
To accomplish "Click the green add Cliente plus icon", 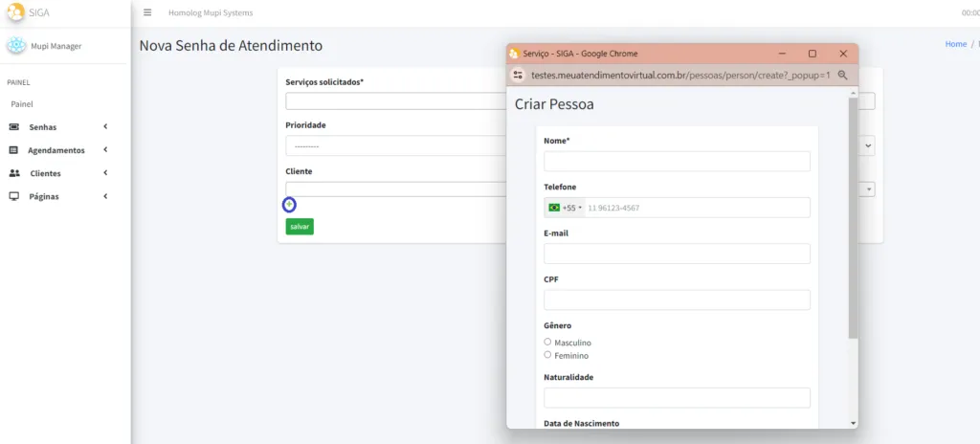I will point(290,205).
